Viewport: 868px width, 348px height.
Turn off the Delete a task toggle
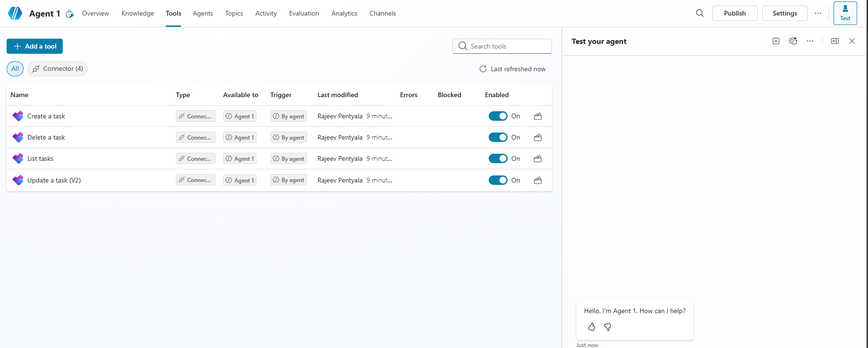coord(498,137)
